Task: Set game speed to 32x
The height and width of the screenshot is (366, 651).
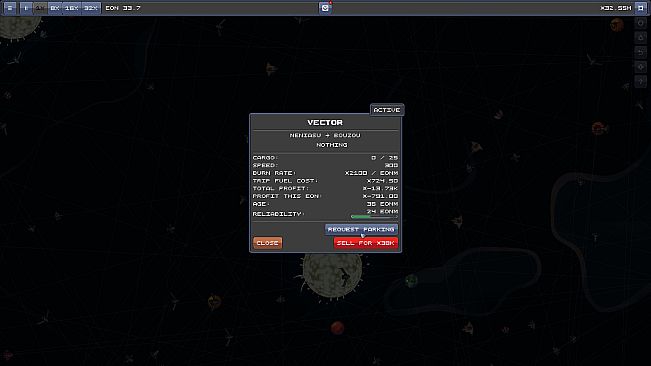Action: click(91, 8)
